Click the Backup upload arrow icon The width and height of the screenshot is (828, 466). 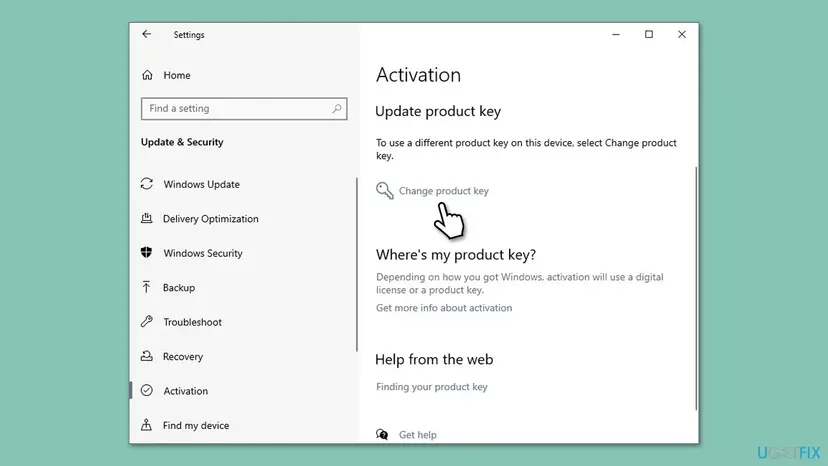click(x=147, y=287)
